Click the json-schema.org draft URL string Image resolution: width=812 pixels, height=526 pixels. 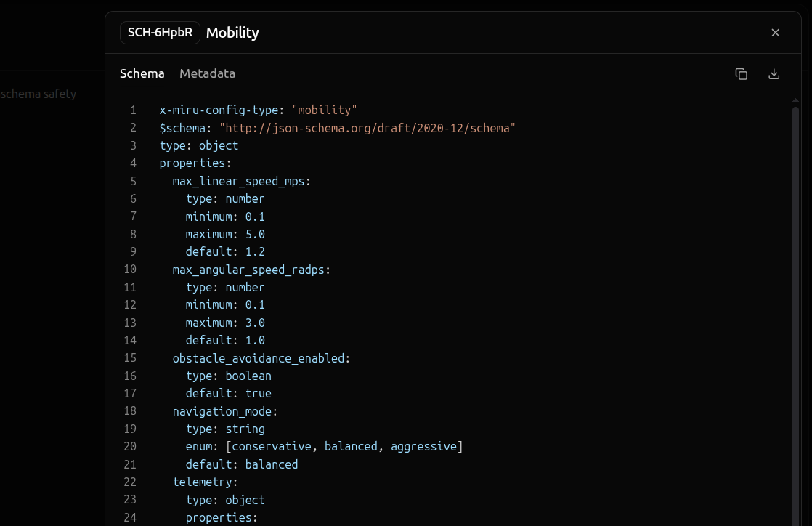tap(368, 128)
